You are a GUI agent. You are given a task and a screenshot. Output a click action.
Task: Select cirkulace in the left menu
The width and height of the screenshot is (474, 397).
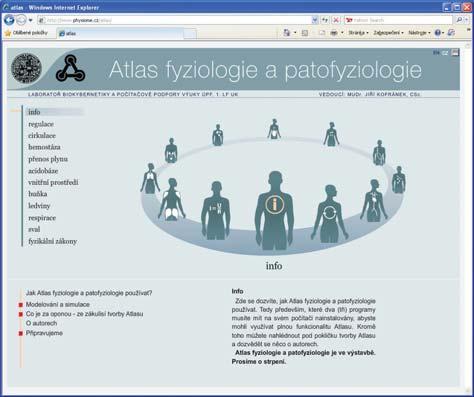[x=42, y=136]
